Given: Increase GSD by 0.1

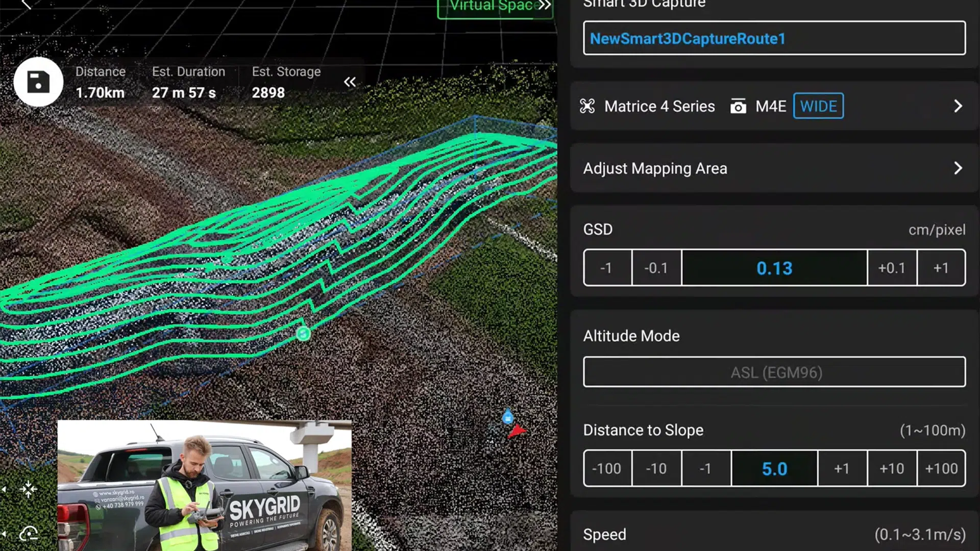Looking at the screenshot, I should [891, 268].
